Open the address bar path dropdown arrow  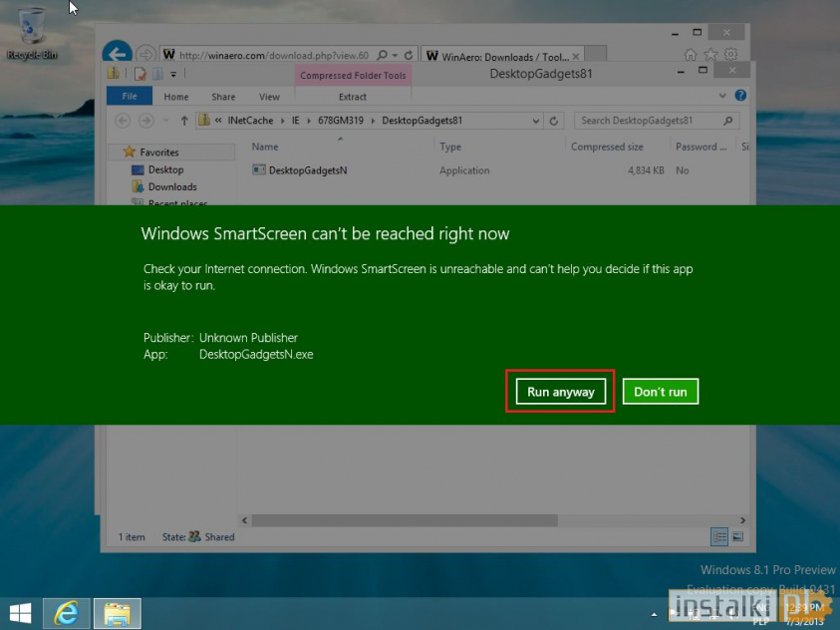point(533,120)
